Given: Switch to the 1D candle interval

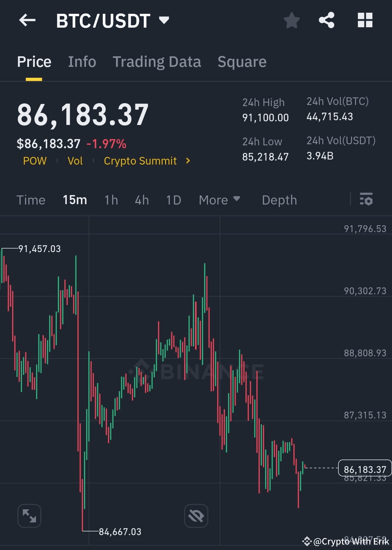Looking at the screenshot, I should (x=173, y=200).
